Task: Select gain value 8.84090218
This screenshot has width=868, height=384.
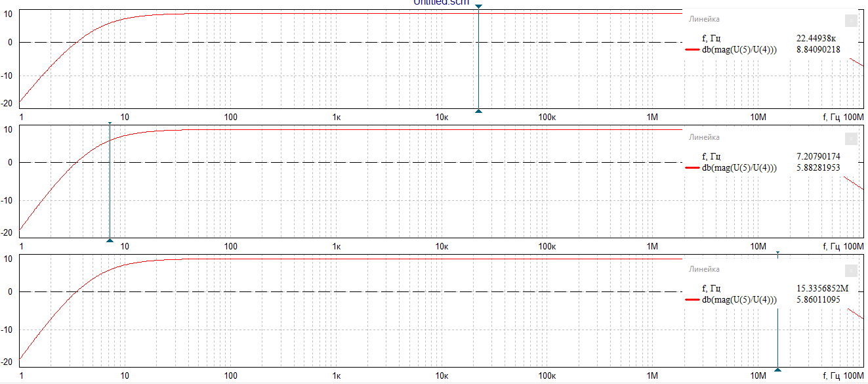Action: pos(817,49)
